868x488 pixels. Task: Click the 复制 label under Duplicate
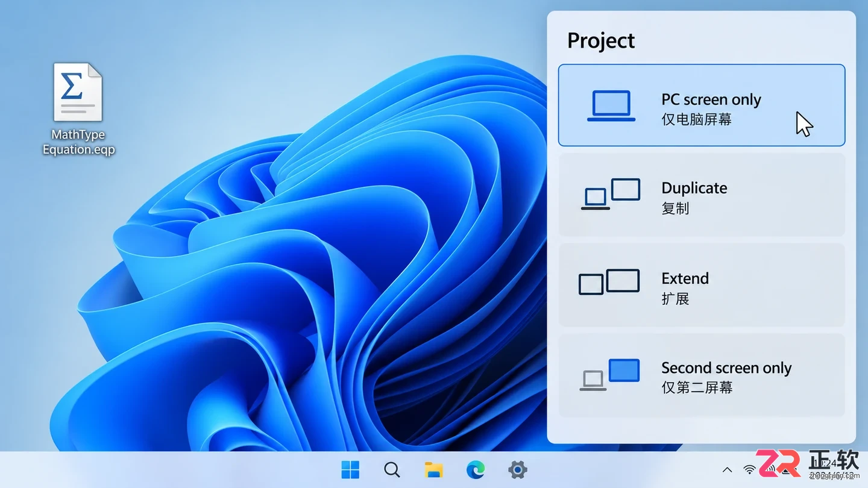pos(675,208)
